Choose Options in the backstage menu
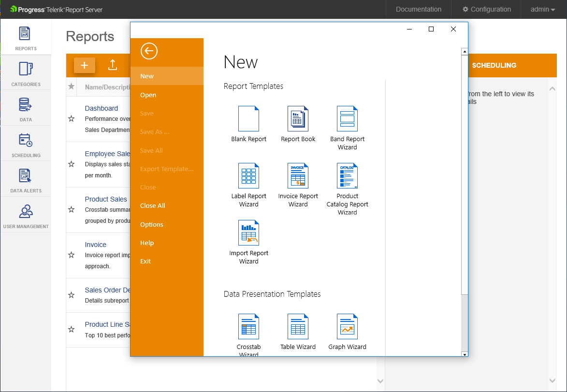The height and width of the screenshot is (392, 567). click(151, 224)
